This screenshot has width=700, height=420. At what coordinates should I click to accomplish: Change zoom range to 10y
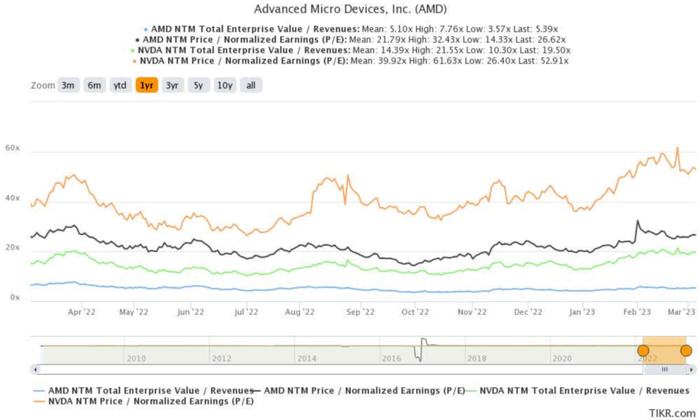point(225,86)
